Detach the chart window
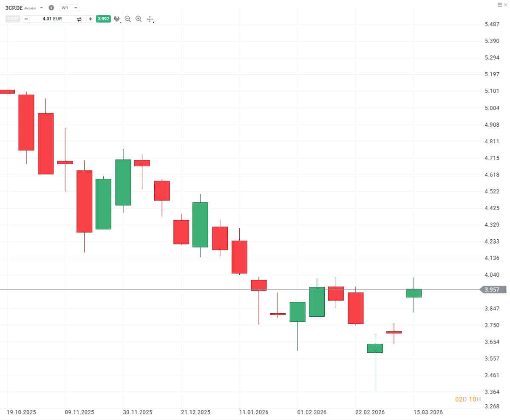Screen dimensions: 510x420 click(x=499, y=4)
